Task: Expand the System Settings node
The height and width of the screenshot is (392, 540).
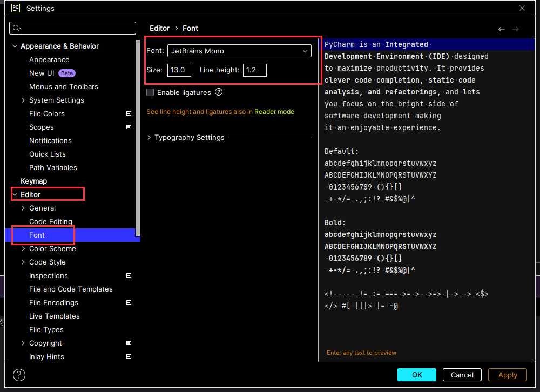Action: point(23,100)
